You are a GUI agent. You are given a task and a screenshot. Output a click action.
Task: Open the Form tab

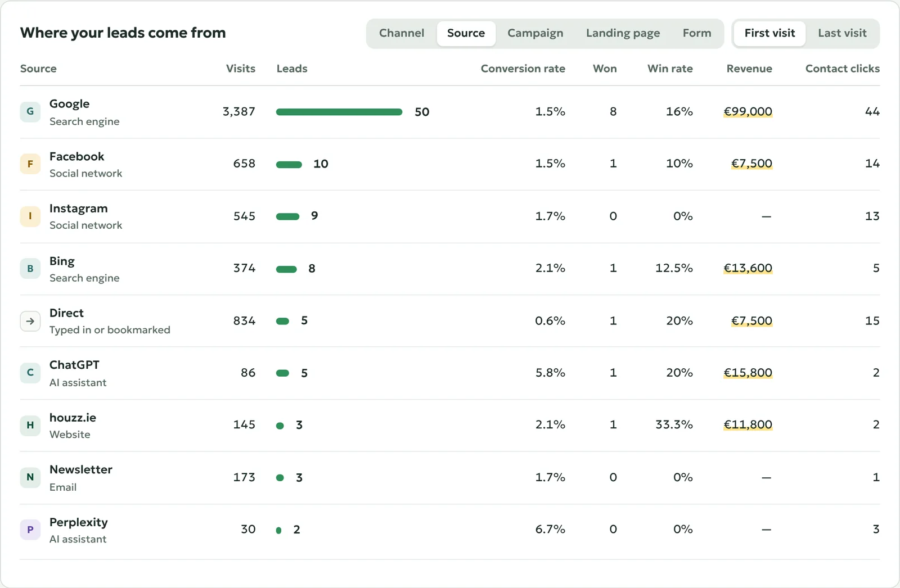click(x=697, y=33)
